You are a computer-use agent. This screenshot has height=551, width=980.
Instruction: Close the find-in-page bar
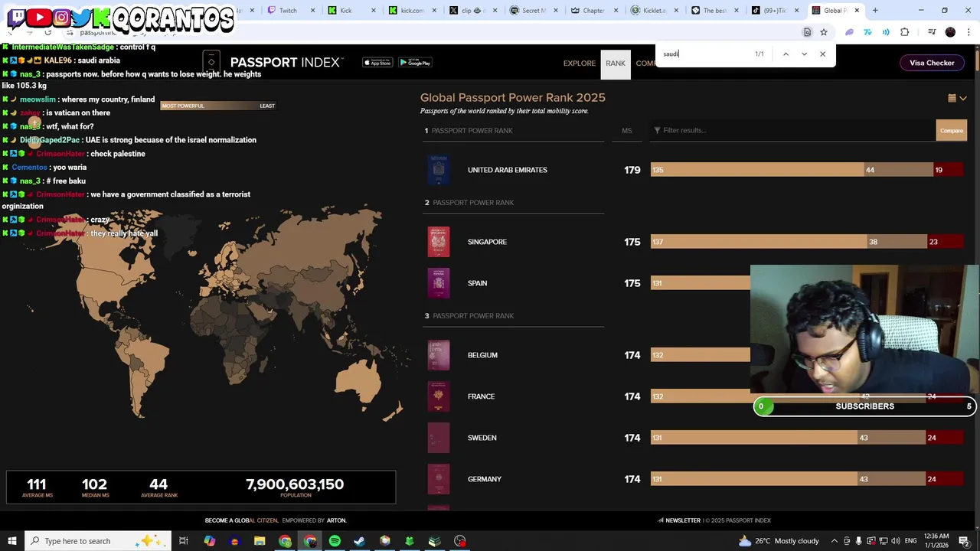tap(822, 54)
